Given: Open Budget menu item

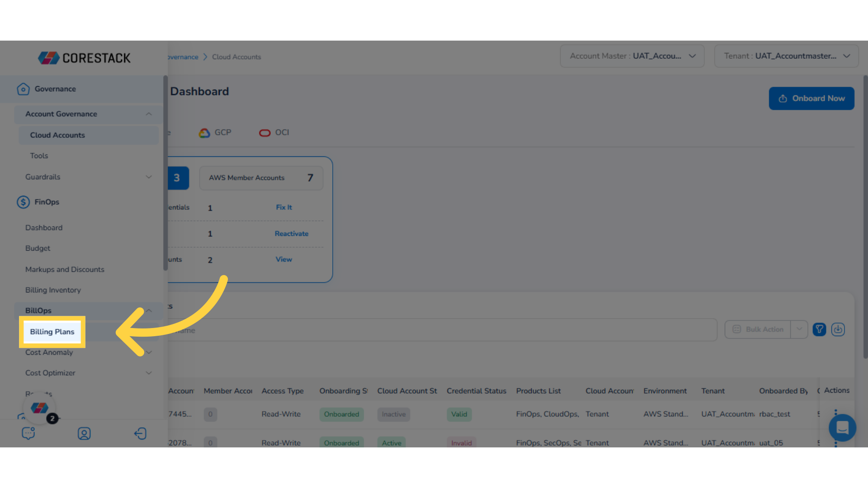Looking at the screenshot, I should tap(38, 249).
